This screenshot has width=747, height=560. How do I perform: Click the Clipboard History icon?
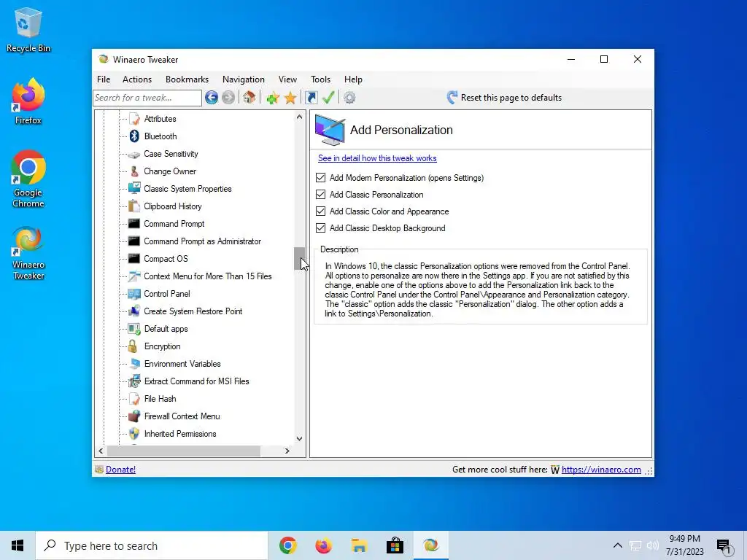point(134,206)
